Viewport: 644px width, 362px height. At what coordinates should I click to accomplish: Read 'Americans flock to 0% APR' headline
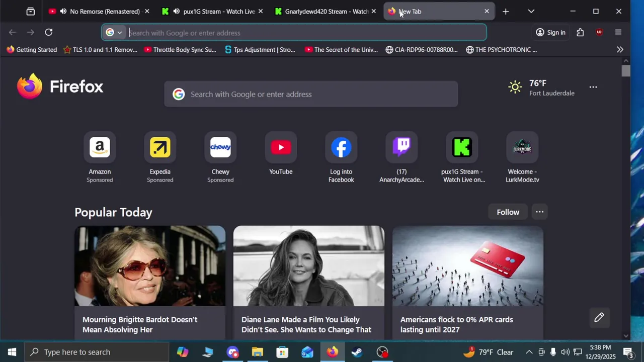(457, 324)
